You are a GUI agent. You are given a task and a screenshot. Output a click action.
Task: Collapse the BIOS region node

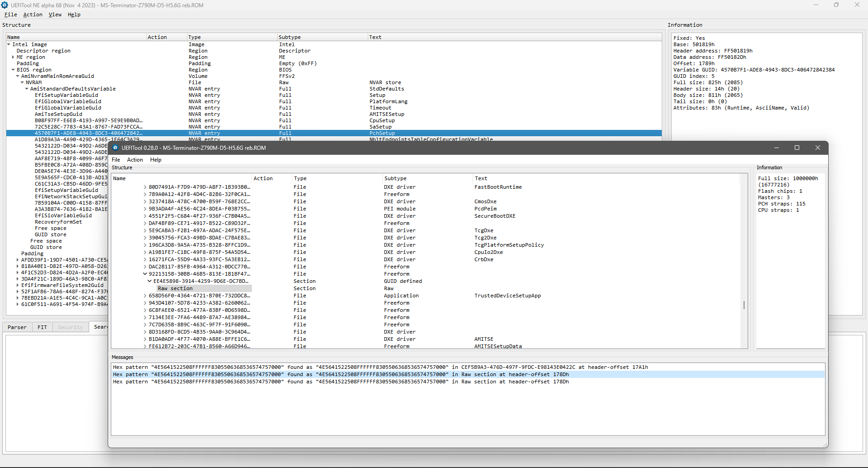click(13, 70)
